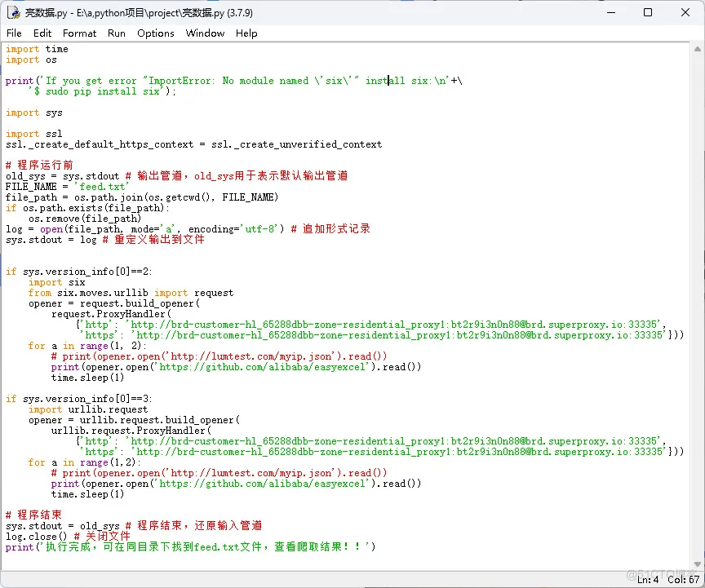Click 'if sys.version_info[0]==3:' line
This screenshot has height=588, width=705.
(79, 399)
